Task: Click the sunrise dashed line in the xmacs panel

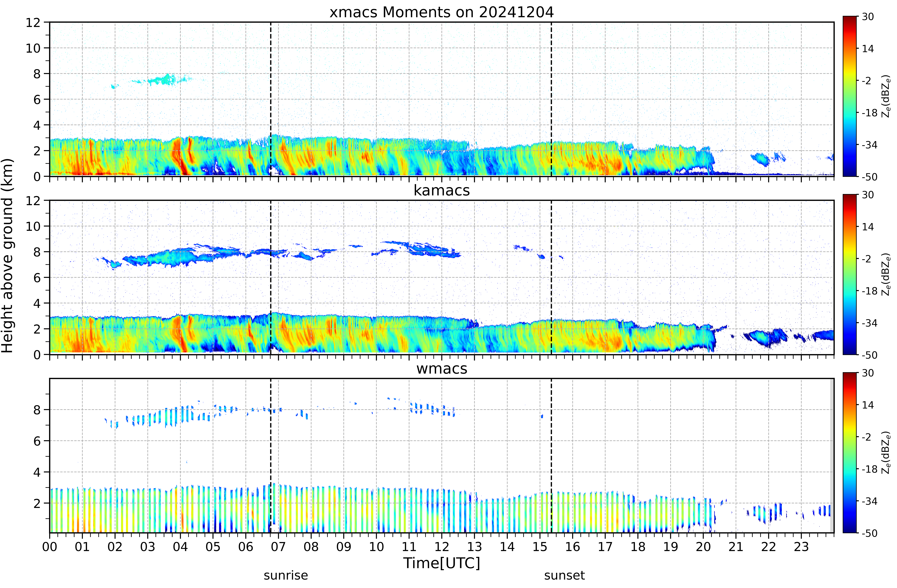Action: (x=271, y=99)
